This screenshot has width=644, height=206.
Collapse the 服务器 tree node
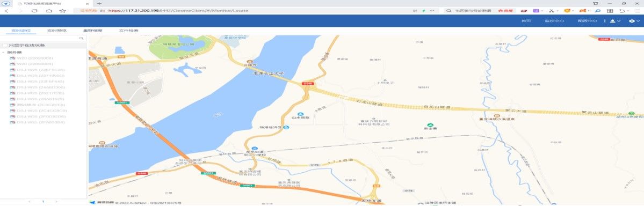coord(4,53)
